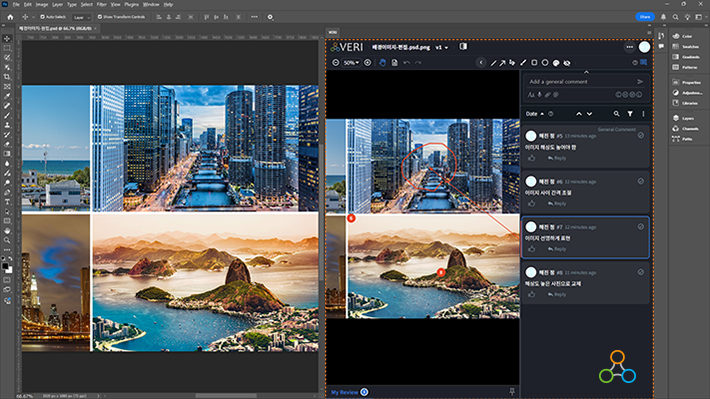Click the foreground color swatch

(5, 266)
